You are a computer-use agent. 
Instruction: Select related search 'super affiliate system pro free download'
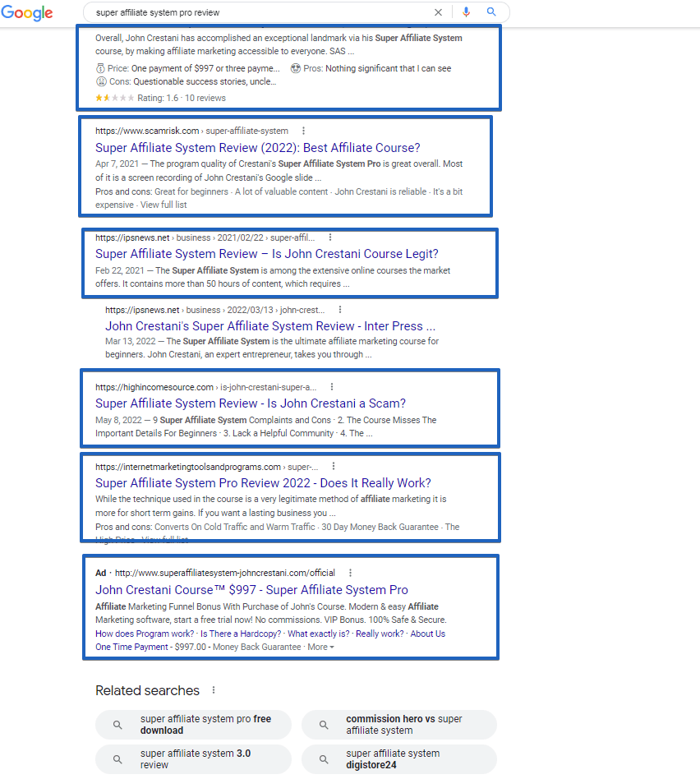coord(193,725)
